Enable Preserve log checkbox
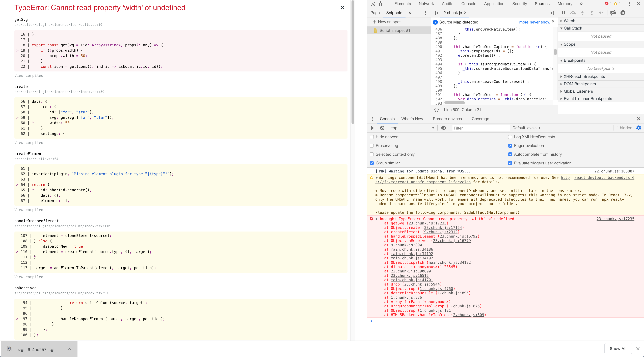Viewport: 644px width, 357px height. tap(372, 146)
